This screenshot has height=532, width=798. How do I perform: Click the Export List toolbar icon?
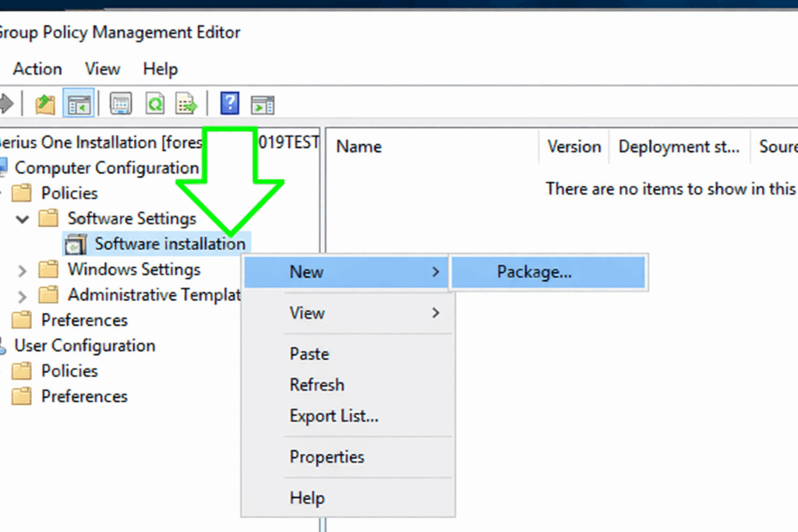point(187,104)
